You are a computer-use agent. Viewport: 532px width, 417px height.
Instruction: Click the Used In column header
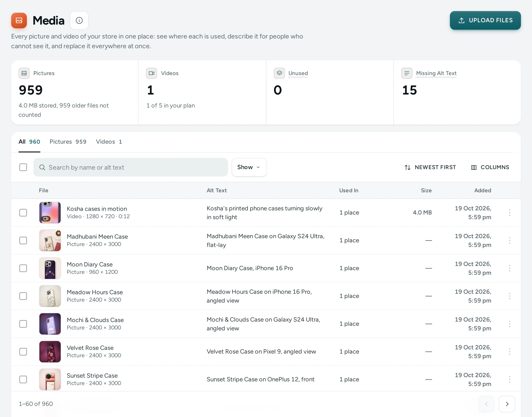[349, 190]
